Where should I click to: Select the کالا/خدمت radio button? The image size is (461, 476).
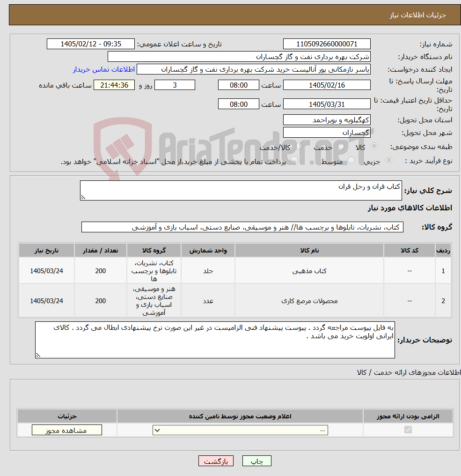pyautogui.click(x=300, y=146)
